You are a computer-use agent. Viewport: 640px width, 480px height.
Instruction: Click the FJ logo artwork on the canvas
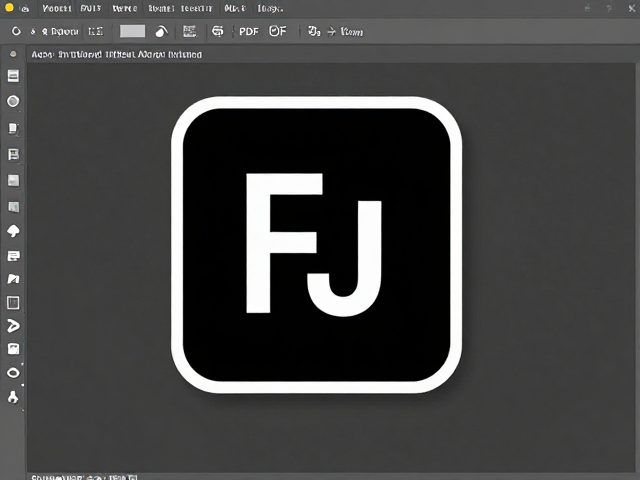pyautogui.click(x=317, y=245)
